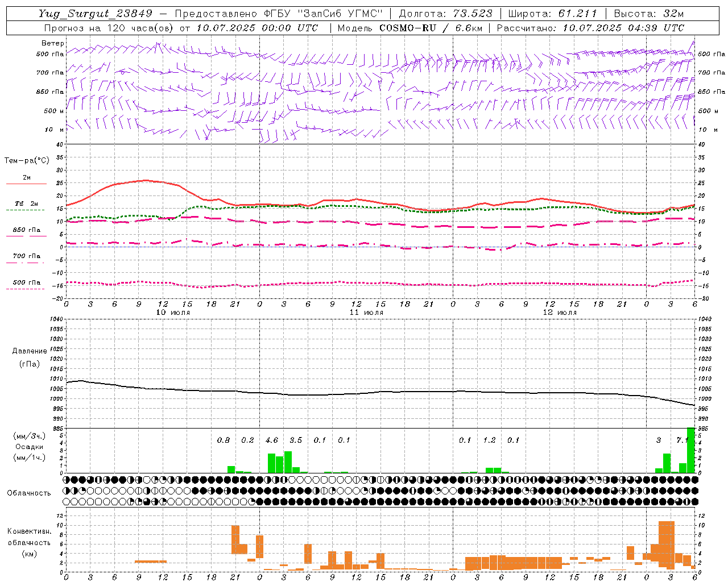This screenshot has width=728, height=582.
Task: Click the latitude value Широта: 61.211
Action: point(552,14)
